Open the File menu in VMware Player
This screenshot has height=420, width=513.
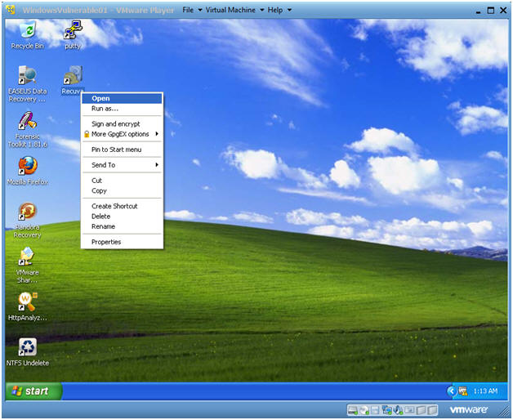pyautogui.click(x=192, y=10)
